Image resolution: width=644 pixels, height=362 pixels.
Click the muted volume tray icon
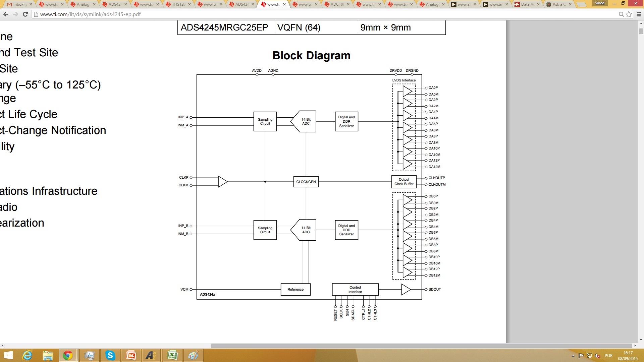(597, 356)
